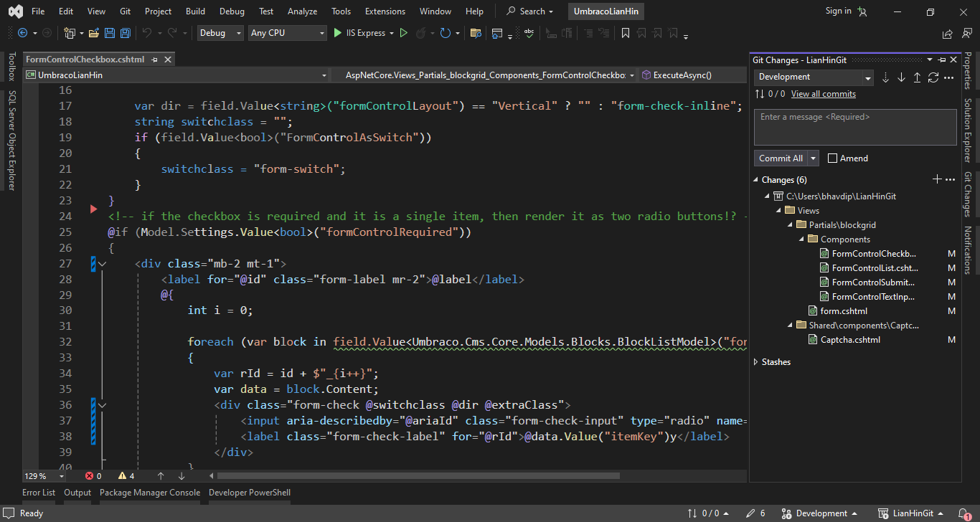This screenshot has height=522, width=980.
Task: Pin the FormControlCheckbox.cshtml tab
Action: (x=155, y=60)
